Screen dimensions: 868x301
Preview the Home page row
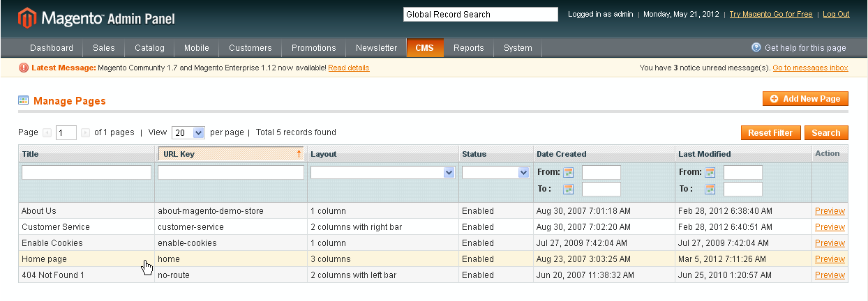(x=830, y=259)
